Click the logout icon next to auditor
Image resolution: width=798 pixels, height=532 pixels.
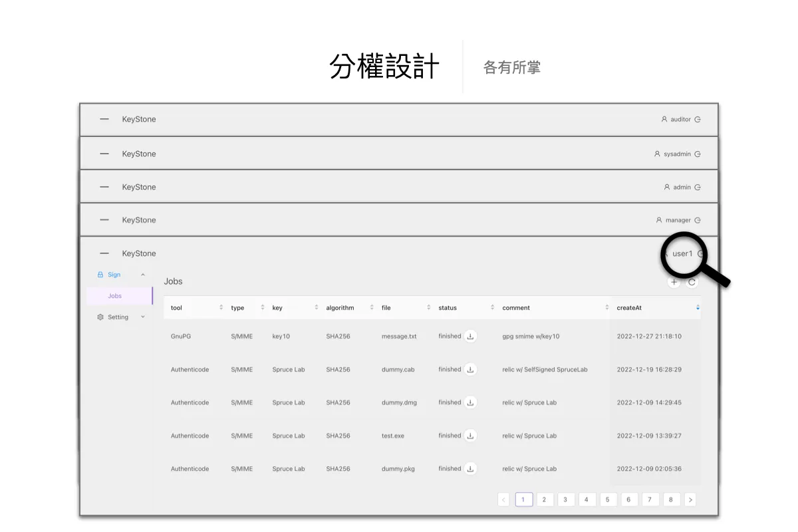coord(696,119)
